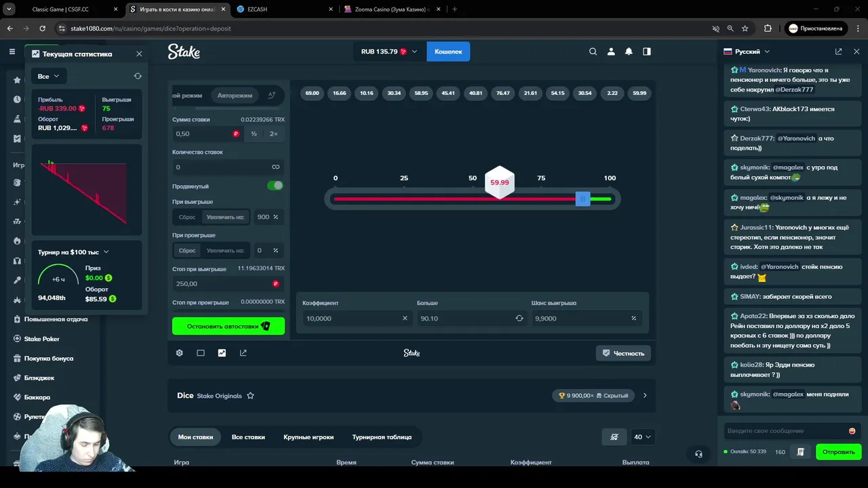868x488 pixels.
Task: Open the chat rules icon
Action: click(x=800, y=452)
